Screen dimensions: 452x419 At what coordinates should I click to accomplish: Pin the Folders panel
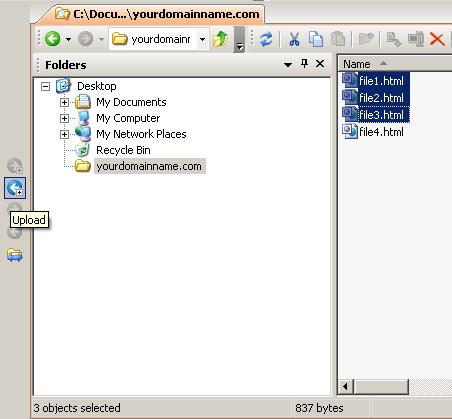tap(304, 63)
